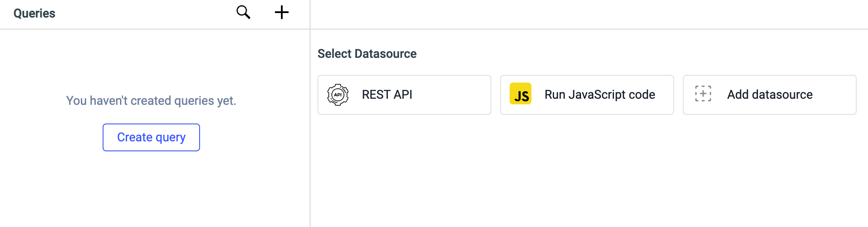Click the Select Datasource heading
This screenshot has width=868, height=227.
(367, 54)
